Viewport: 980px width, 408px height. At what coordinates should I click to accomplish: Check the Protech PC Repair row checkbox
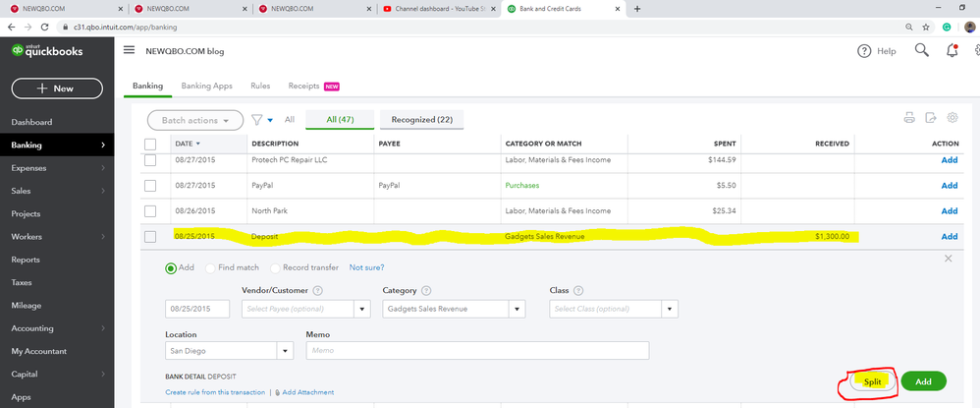tap(150, 160)
